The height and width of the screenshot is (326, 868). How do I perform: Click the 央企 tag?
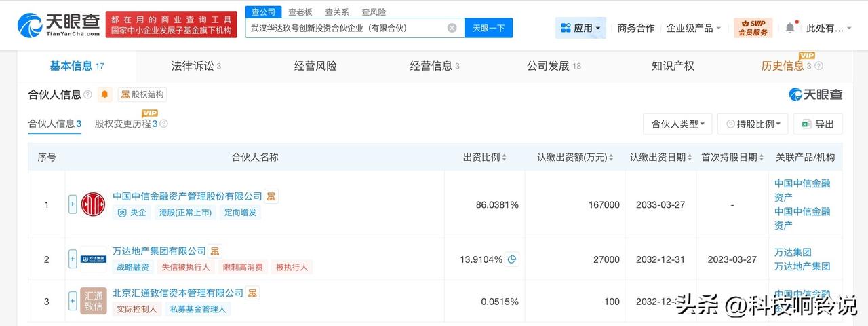(x=132, y=213)
